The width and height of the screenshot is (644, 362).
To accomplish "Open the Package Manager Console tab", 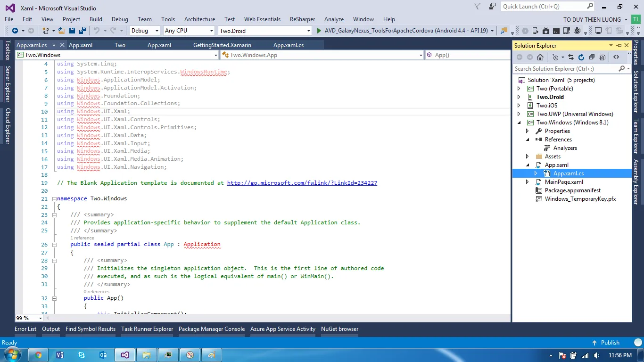I will [212, 329].
